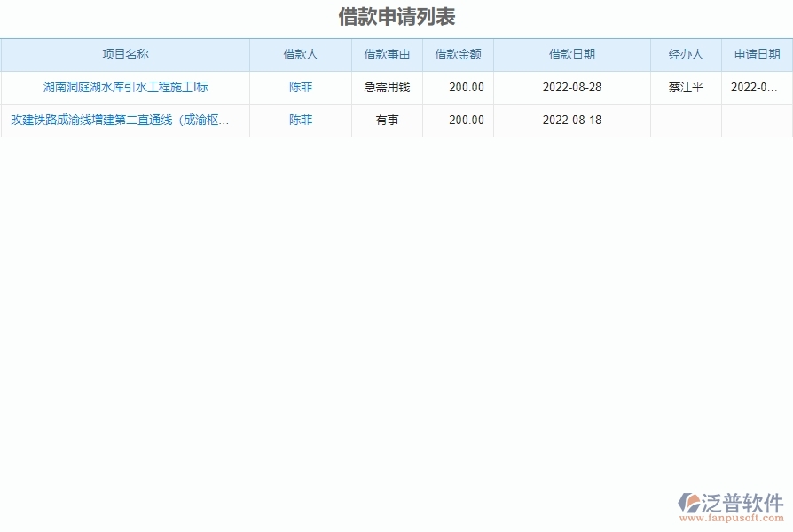
Task: Sort table by 借款日期 column header
Action: (x=572, y=54)
